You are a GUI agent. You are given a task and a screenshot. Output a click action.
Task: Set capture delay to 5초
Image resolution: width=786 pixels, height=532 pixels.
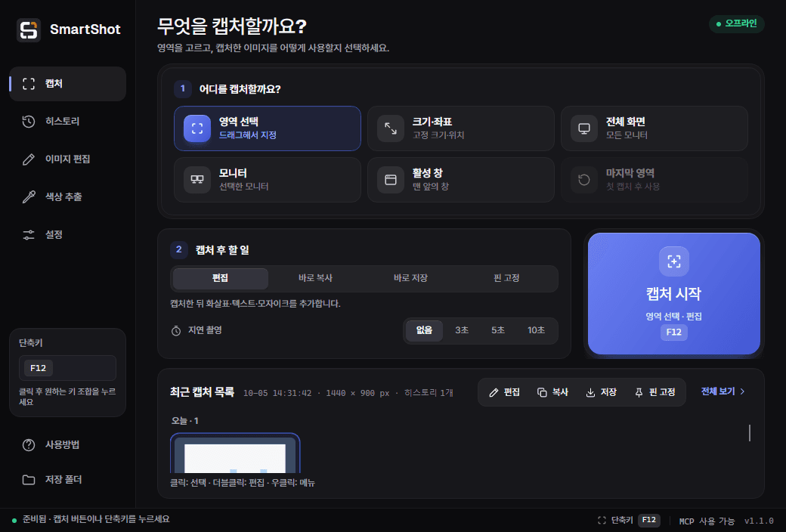(498, 330)
